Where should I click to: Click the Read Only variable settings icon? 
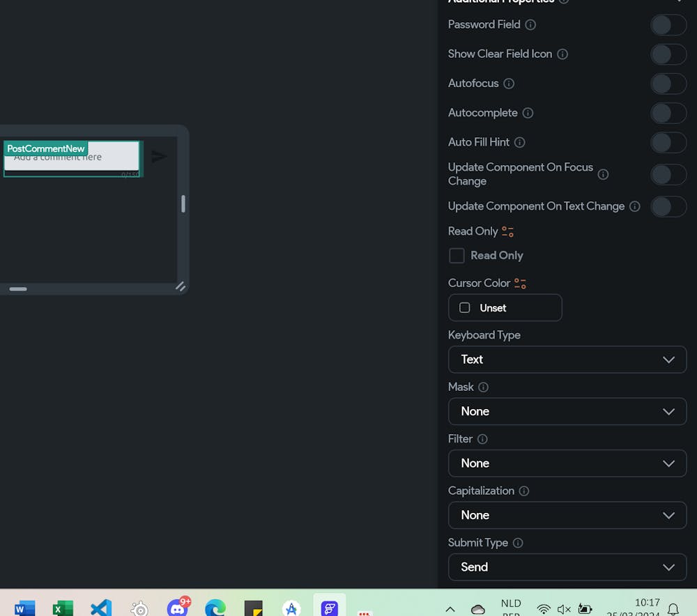point(507,231)
